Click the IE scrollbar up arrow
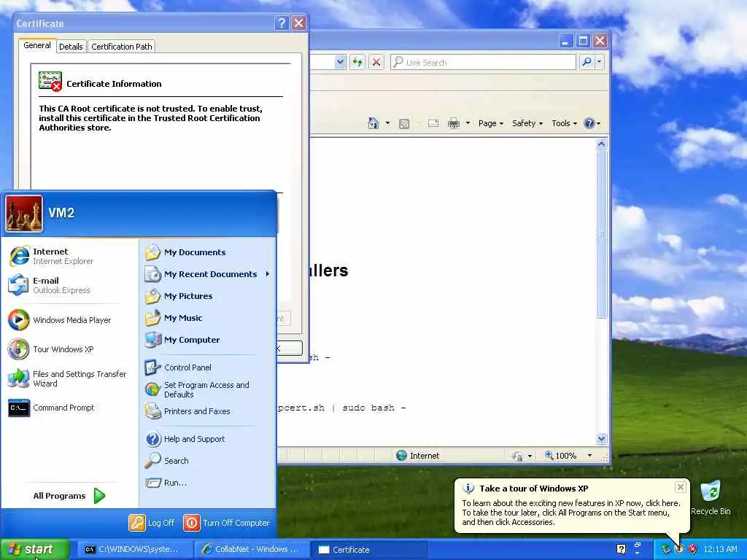This screenshot has height=560, width=747. 602,144
